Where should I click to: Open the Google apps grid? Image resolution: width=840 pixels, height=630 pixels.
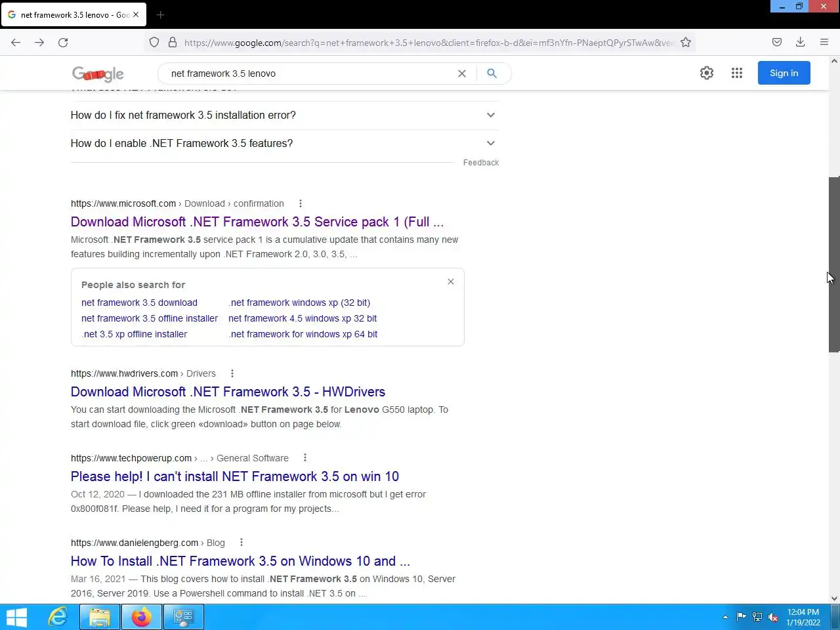pos(737,73)
